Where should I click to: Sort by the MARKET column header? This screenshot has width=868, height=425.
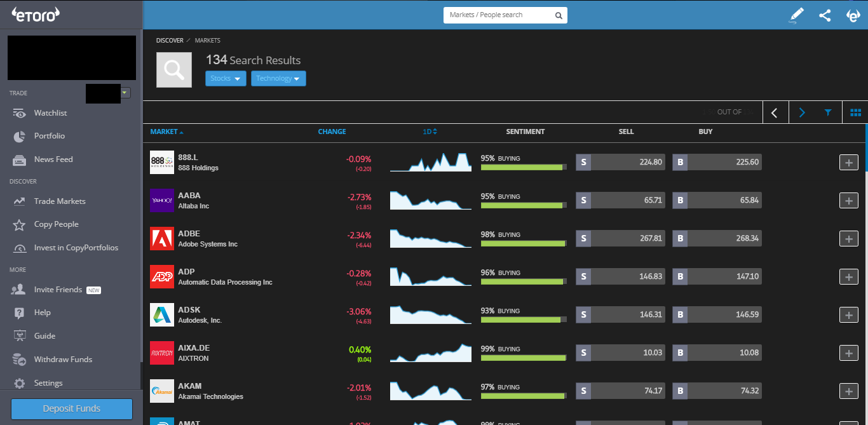click(166, 132)
